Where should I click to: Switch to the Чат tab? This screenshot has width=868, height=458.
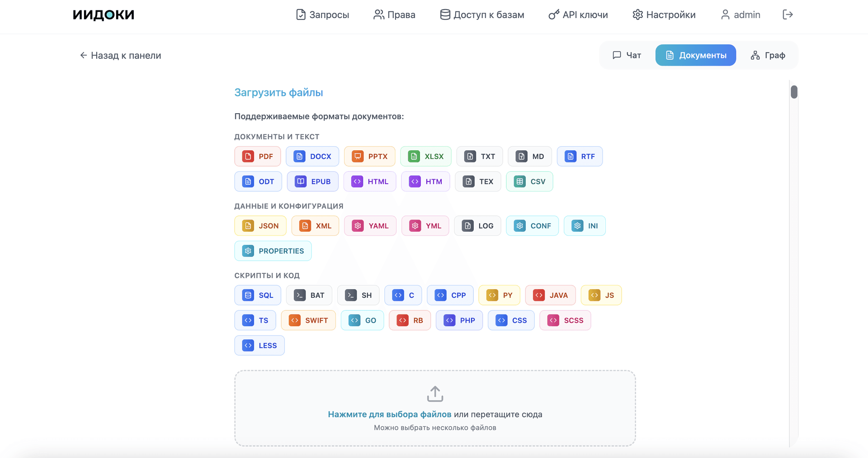click(627, 55)
